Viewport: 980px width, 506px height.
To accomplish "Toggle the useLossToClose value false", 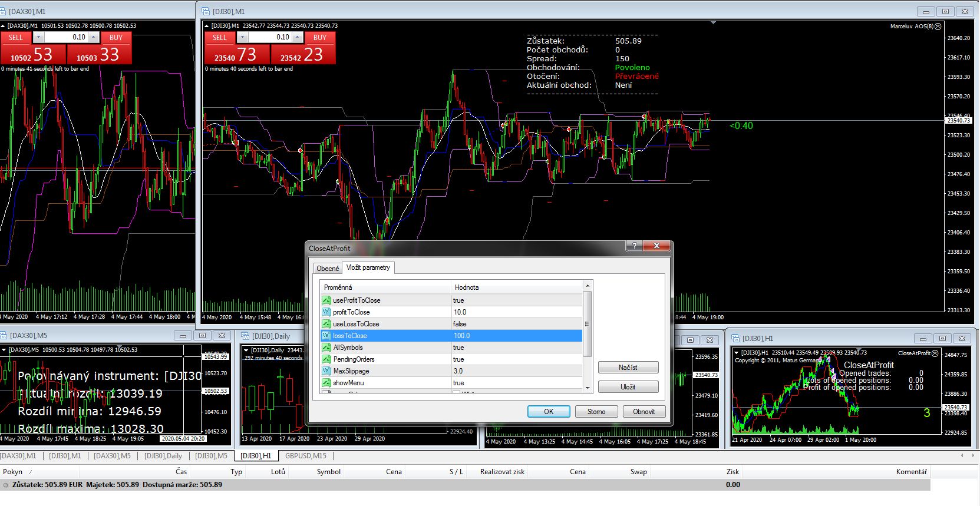I will point(460,324).
